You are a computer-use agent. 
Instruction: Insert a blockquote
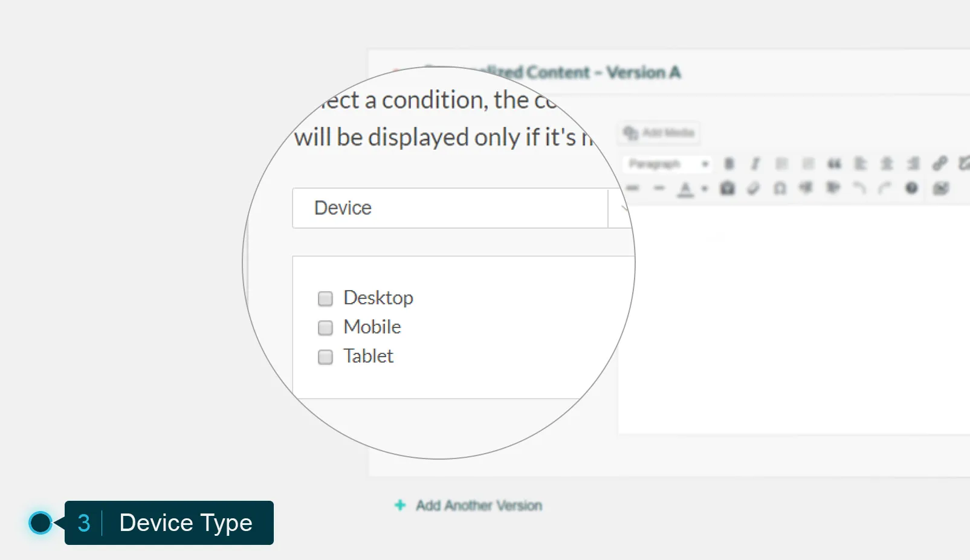tap(835, 163)
